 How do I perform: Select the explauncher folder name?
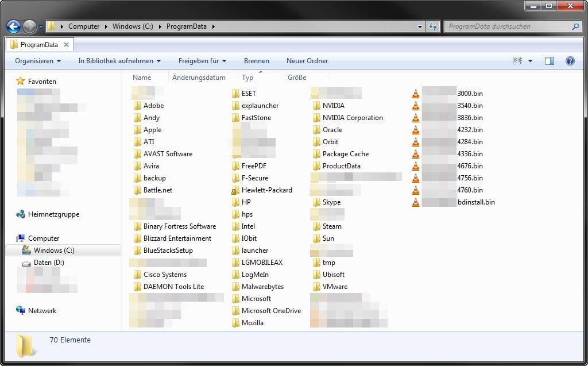[x=260, y=106]
